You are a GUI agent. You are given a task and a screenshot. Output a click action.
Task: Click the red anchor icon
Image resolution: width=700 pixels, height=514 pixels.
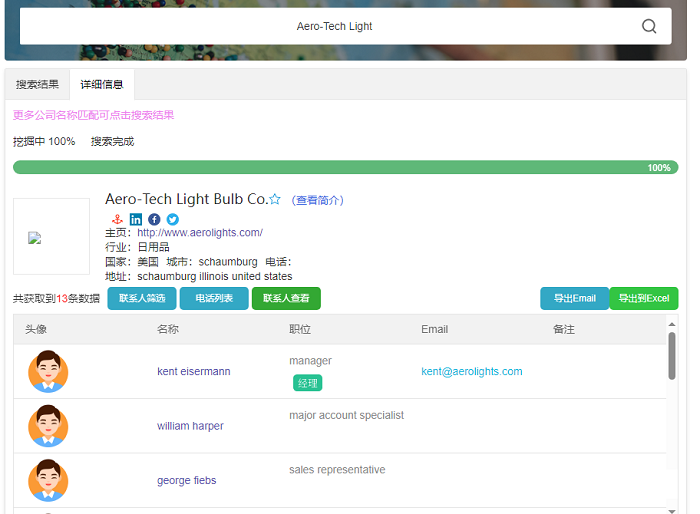(117, 219)
